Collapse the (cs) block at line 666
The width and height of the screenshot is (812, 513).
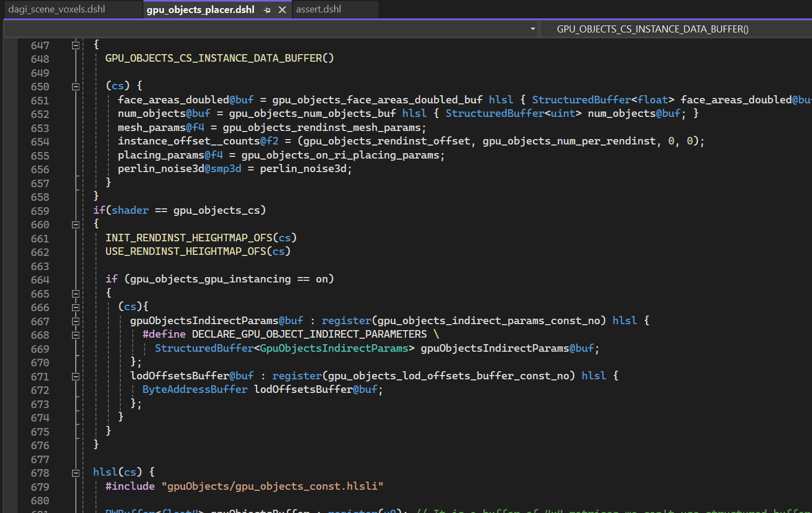(x=76, y=307)
